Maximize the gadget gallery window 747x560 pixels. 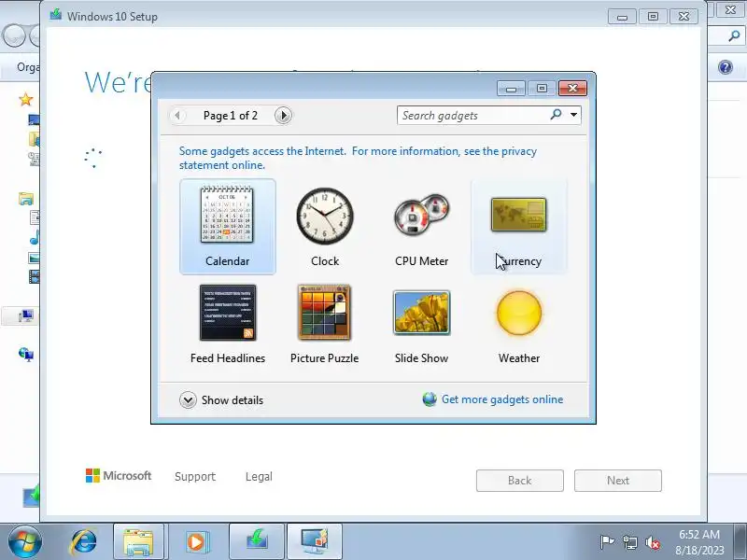[542, 88]
